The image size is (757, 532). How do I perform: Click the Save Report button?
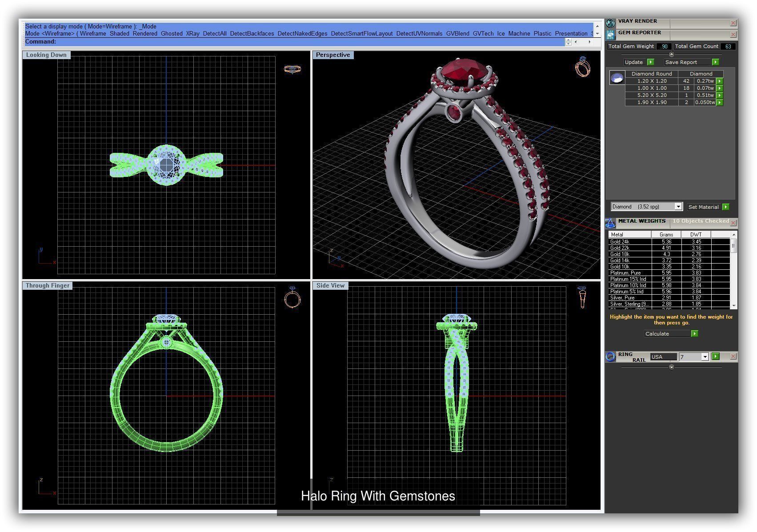tap(688, 62)
